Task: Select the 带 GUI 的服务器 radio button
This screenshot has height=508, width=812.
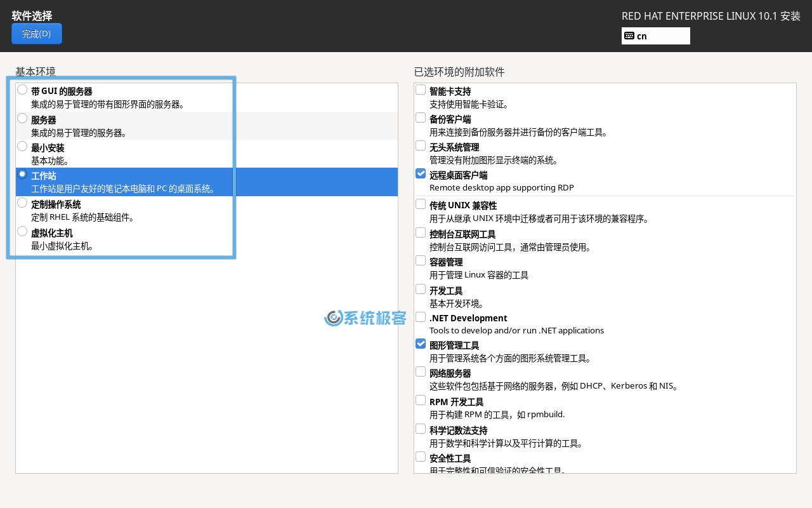Action: (x=22, y=90)
